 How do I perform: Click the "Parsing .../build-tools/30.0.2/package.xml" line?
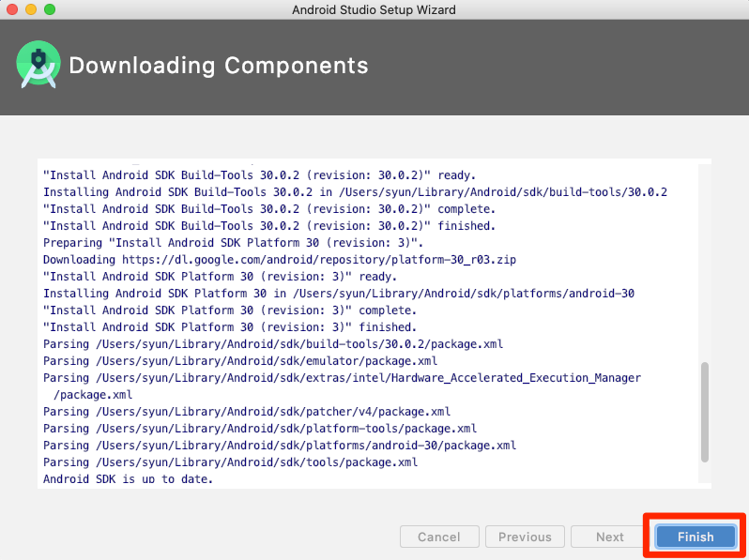click(x=273, y=344)
